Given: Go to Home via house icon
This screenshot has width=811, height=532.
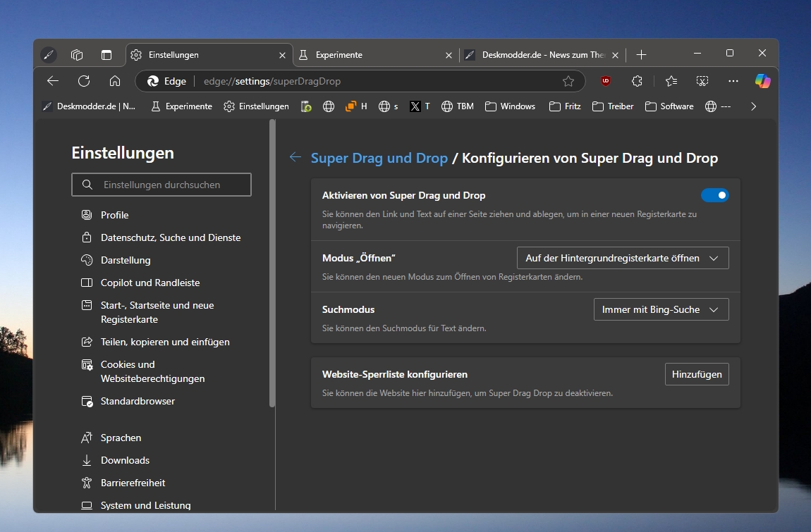Looking at the screenshot, I should [x=115, y=81].
